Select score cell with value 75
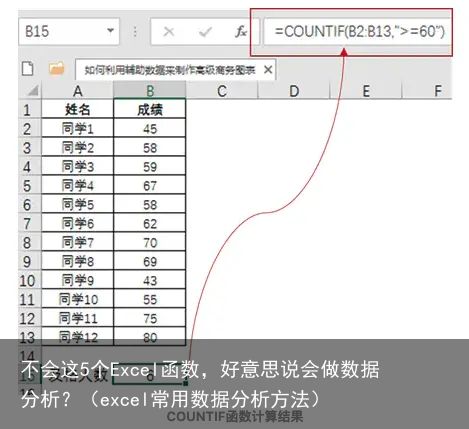This screenshot has height=429, width=469. point(150,318)
